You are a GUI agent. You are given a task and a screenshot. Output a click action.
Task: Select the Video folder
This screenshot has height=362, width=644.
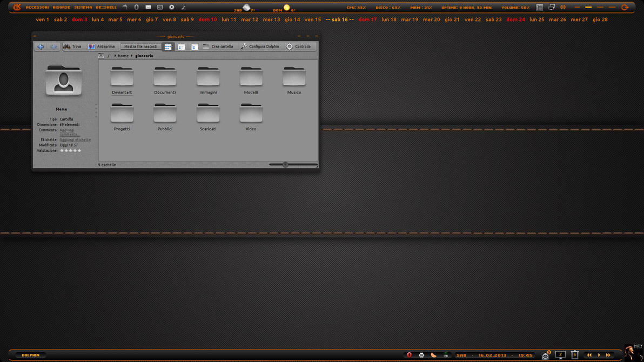coord(251,118)
